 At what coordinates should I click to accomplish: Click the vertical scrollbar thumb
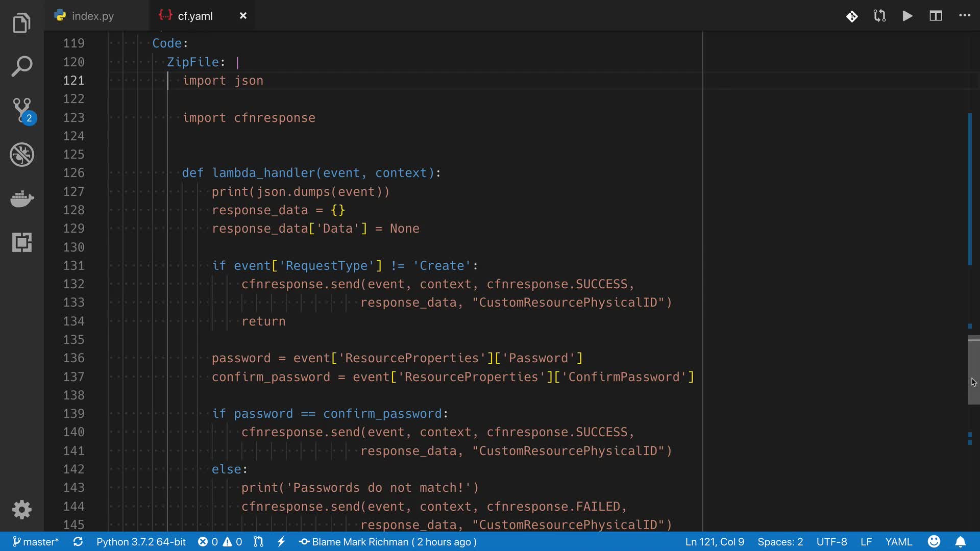pos(973,370)
